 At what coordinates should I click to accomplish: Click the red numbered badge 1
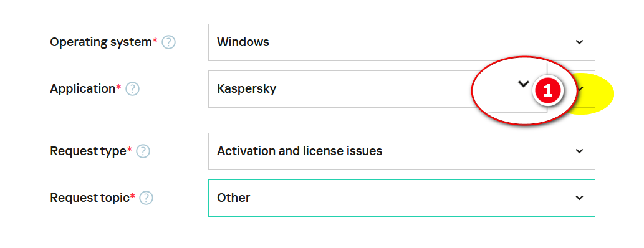coord(547,91)
